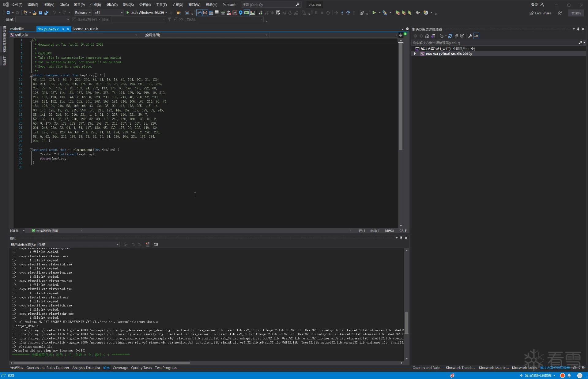Open the Analysis Error List tab

tap(86, 368)
